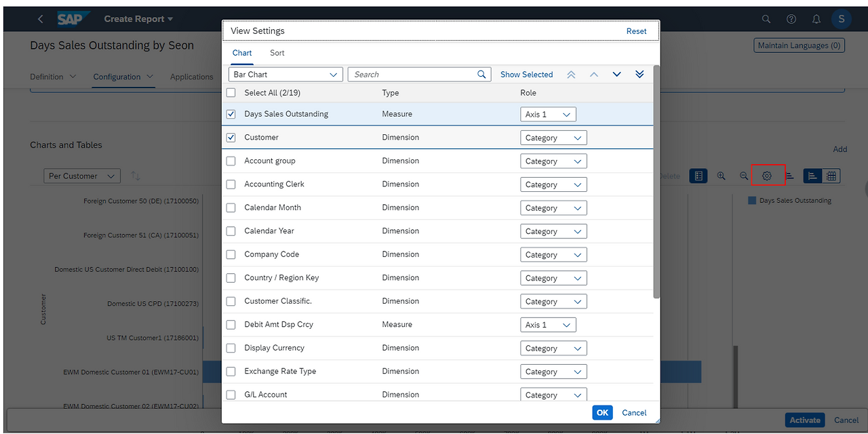Check the Account group checkbox

tap(231, 161)
